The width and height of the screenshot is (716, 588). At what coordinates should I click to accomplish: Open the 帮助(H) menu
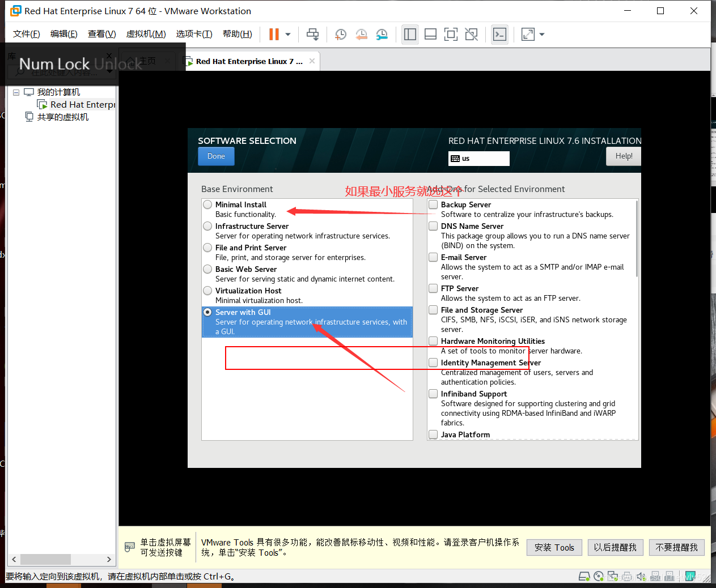237,34
